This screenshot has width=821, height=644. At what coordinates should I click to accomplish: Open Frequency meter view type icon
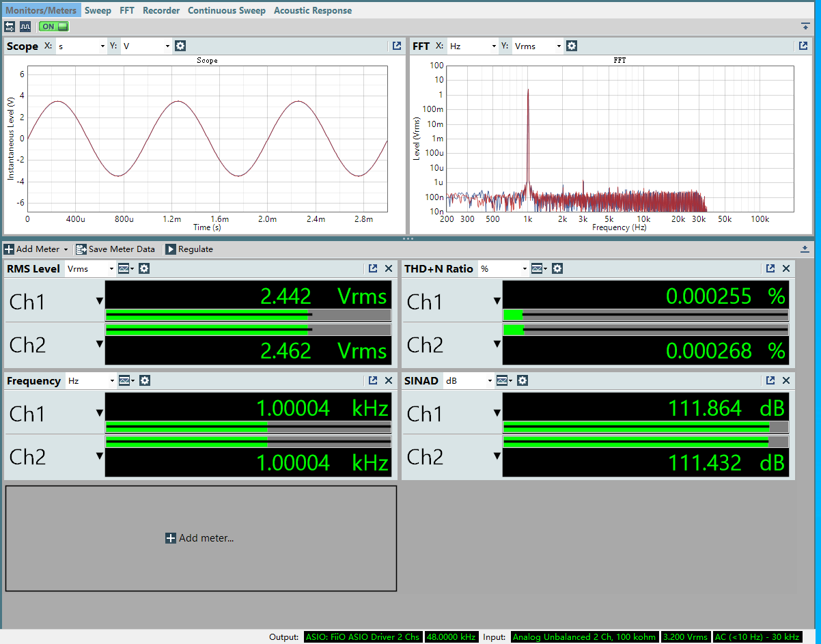point(126,380)
